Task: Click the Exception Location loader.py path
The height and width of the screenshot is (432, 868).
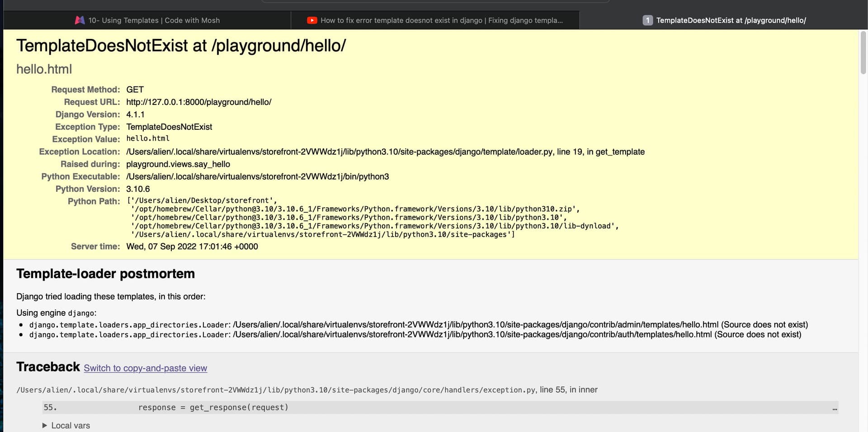Action: point(385,152)
